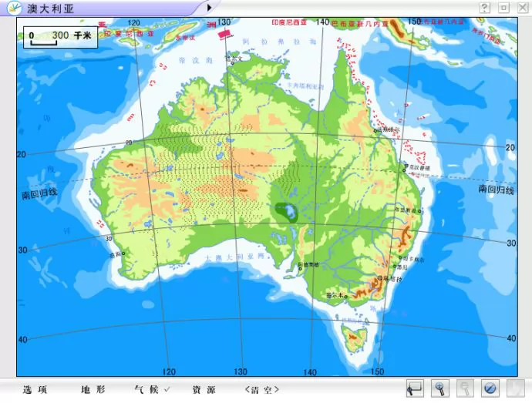Click the 澳大利亚 title text

point(50,8)
